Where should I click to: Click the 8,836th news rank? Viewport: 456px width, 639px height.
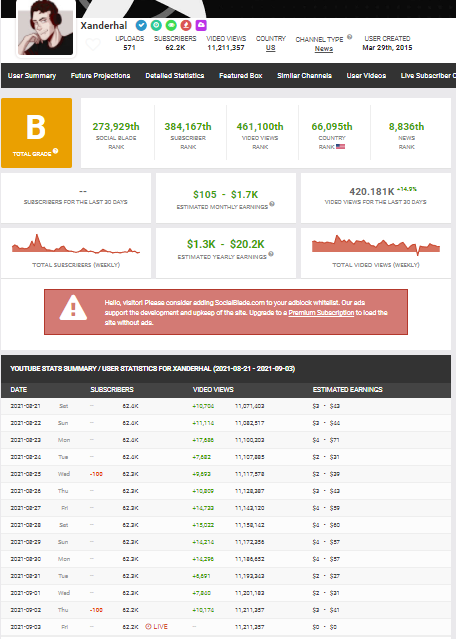pos(406,127)
